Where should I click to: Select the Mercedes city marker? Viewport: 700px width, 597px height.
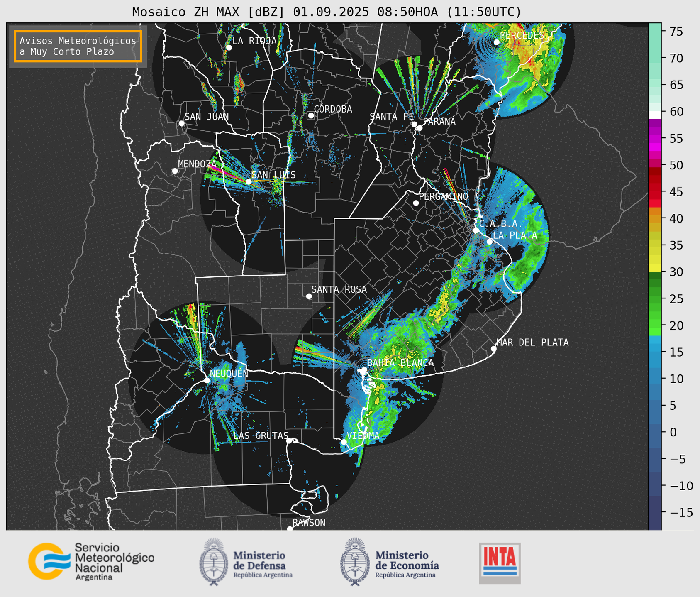(x=497, y=42)
